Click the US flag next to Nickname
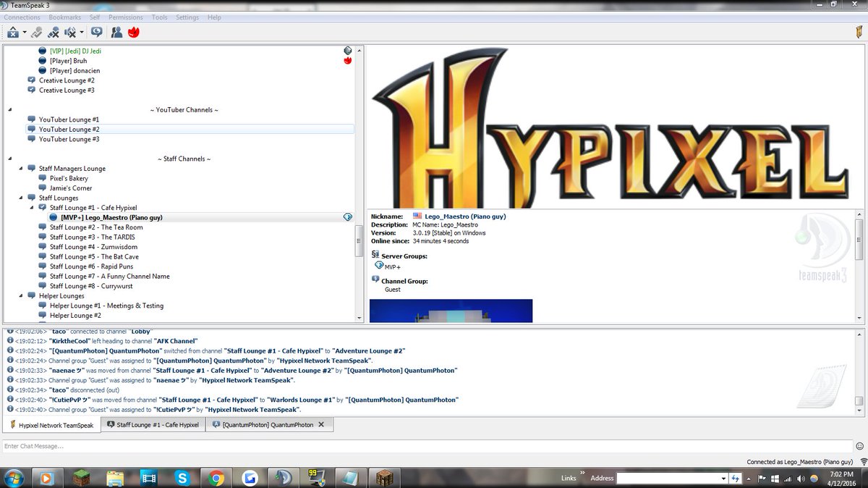Screen dimensions: 868x488 pyautogui.click(x=417, y=216)
